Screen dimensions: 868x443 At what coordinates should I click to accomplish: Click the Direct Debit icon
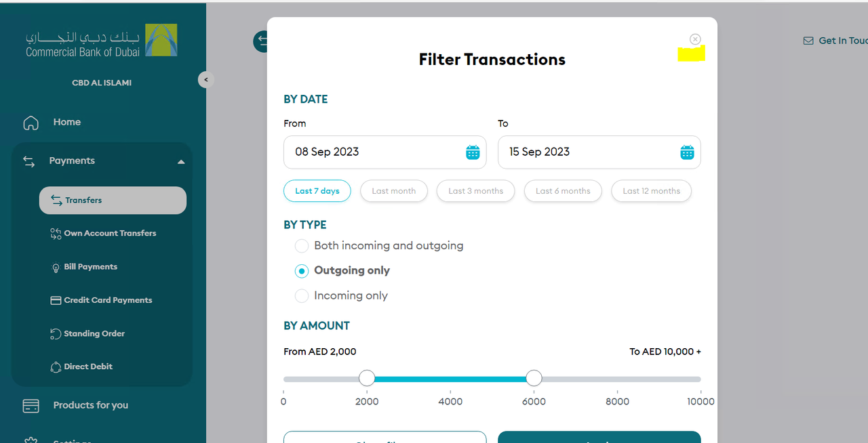coord(56,367)
